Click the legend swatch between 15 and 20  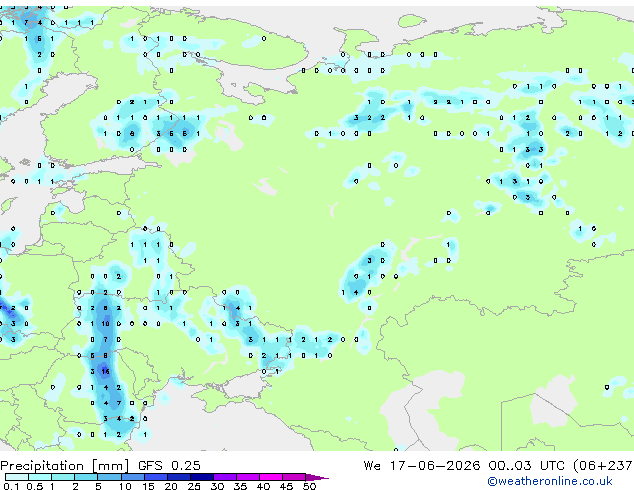point(155,477)
